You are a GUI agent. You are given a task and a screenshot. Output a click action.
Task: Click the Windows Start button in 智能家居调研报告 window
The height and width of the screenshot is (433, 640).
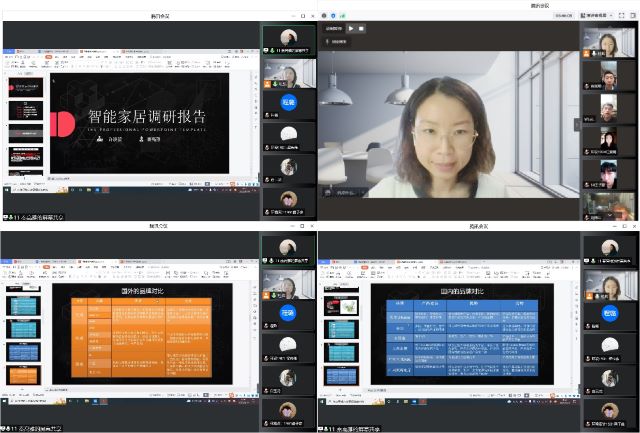pyautogui.click(x=7, y=190)
